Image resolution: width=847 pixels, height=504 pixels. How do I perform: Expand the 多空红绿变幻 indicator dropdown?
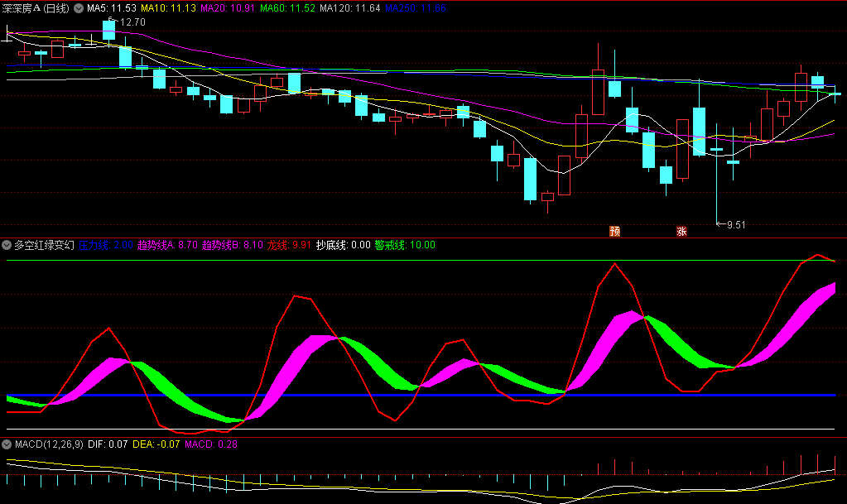[7, 245]
